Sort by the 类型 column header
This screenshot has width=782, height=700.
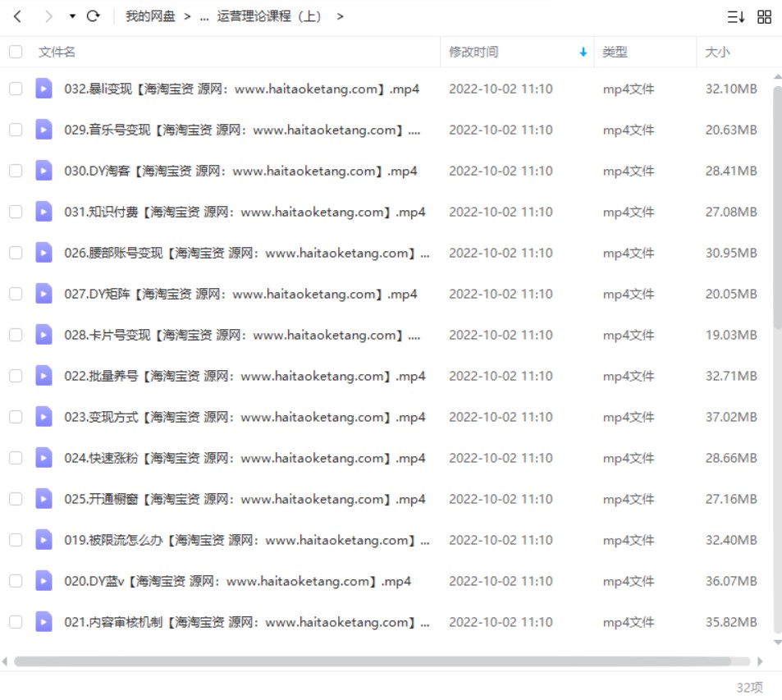tap(615, 52)
